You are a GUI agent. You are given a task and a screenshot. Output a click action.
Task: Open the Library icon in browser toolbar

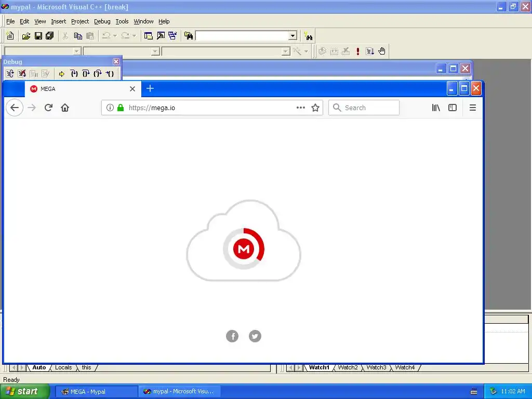[x=436, y=108]
